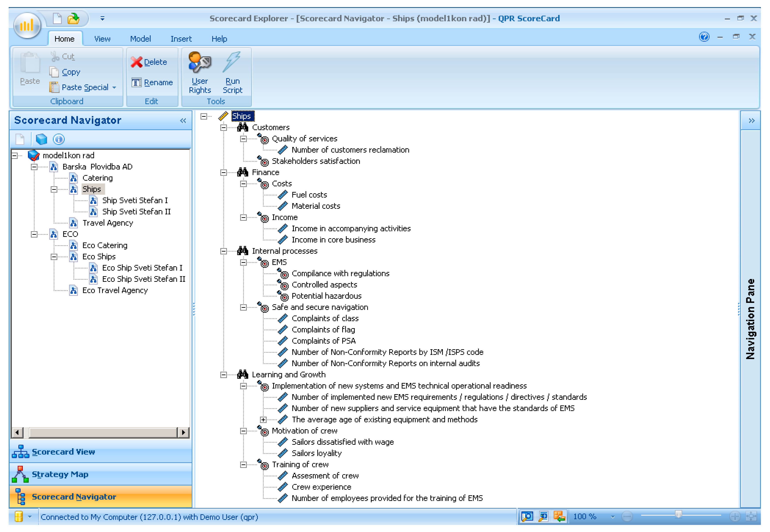Image resolution: width=770 pixels, height=532 pixels.
Task: Click the open folder icon in title bar
Action: [x=73, y=19]
